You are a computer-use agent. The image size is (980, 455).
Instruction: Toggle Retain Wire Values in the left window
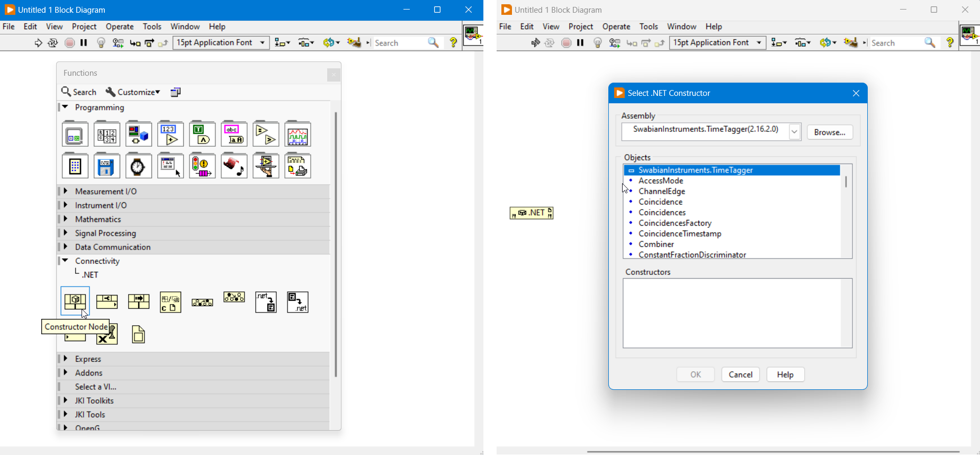(x=118, y=43)
